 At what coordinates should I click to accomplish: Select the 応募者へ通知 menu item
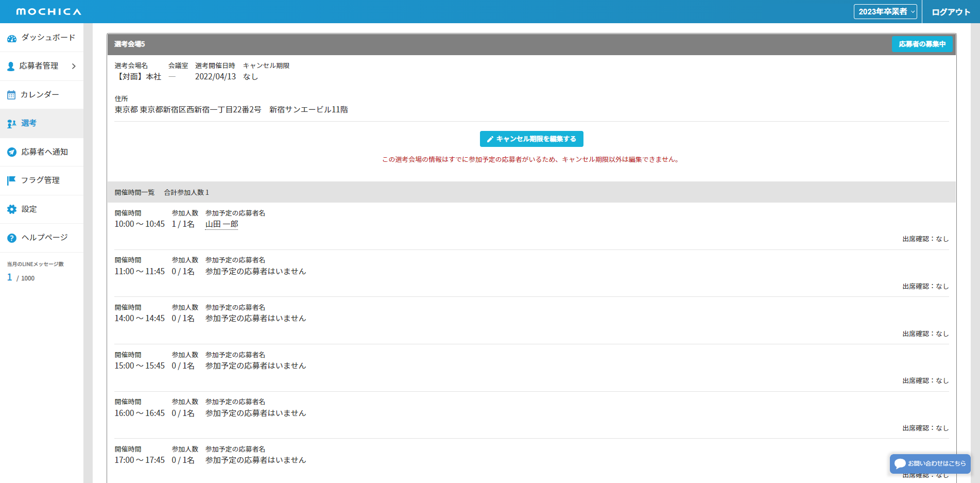[x=44, y=152]
